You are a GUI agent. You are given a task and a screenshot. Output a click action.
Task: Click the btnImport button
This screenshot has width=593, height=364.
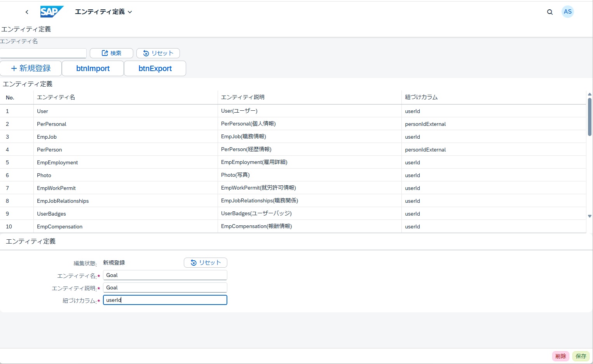(x=93, y=68)
